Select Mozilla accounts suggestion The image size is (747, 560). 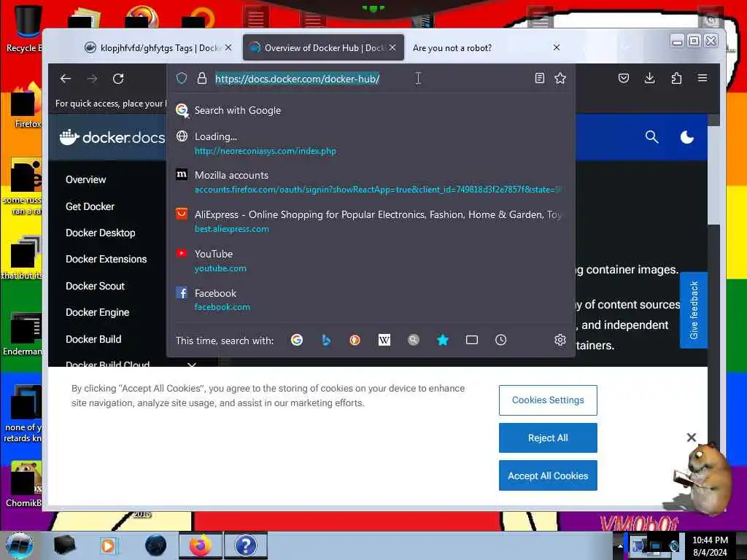point(370,182)
